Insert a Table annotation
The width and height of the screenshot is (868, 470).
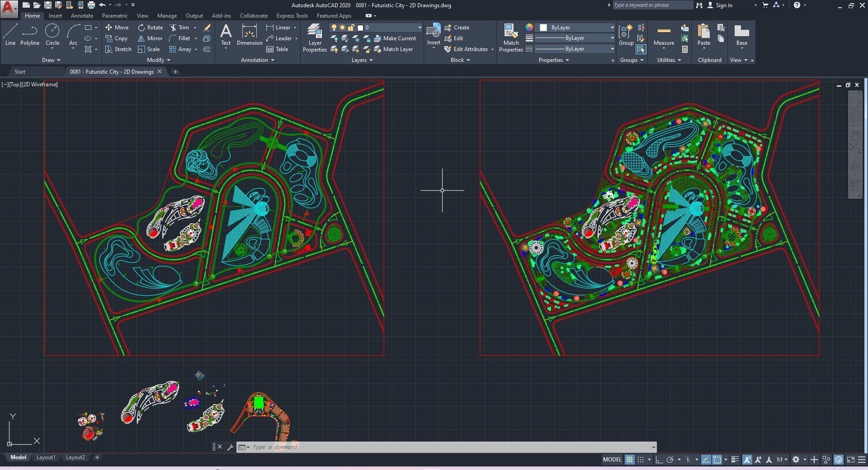(277, 49)
